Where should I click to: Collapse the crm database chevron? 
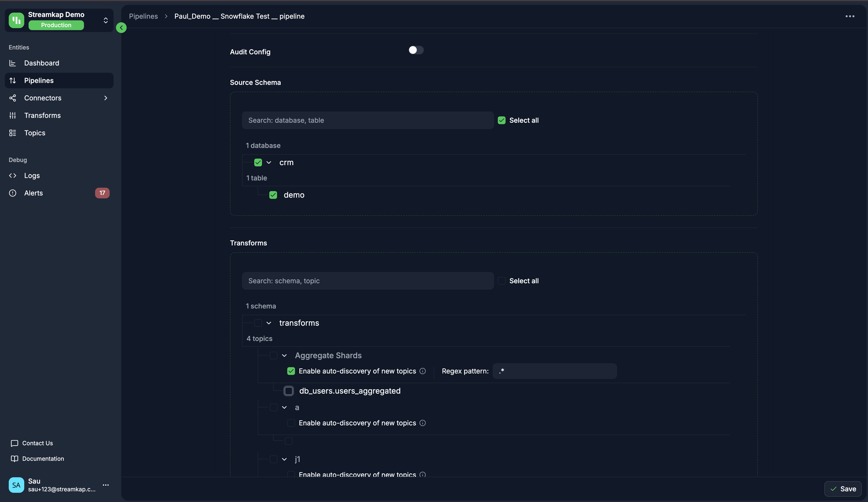click(269, 162)
